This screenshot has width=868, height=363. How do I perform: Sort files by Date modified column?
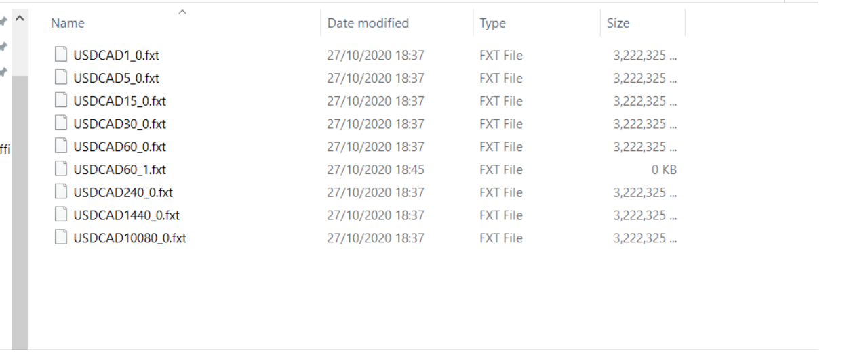(x=396, y=23)
